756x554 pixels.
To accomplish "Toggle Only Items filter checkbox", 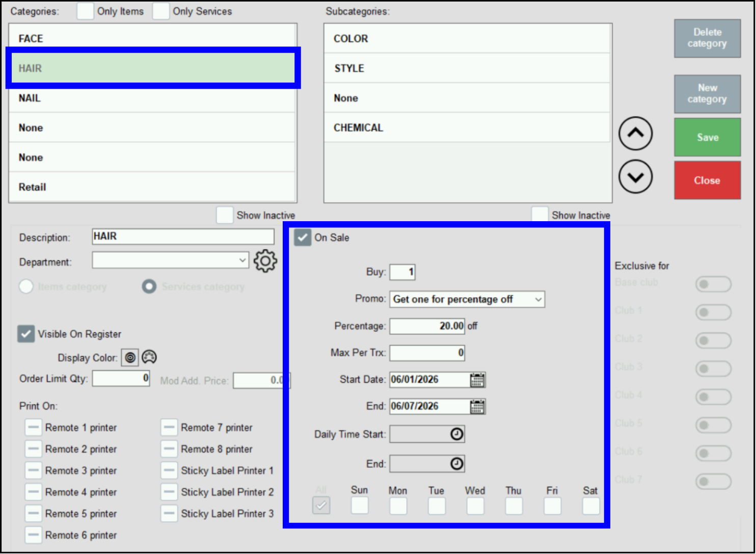I will 85,11.
